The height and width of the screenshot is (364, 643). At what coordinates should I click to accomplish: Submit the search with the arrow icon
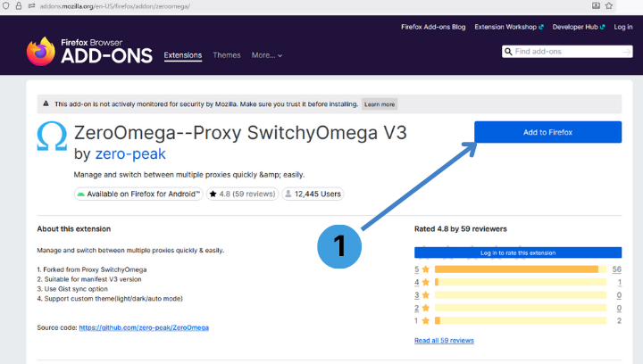pyautogui.click(x=627, y=52)
